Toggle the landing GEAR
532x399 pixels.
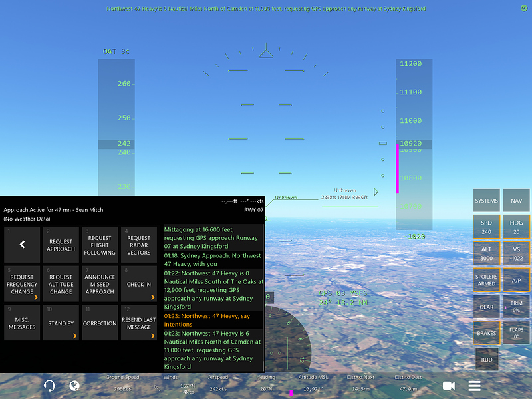coord(487,307)
